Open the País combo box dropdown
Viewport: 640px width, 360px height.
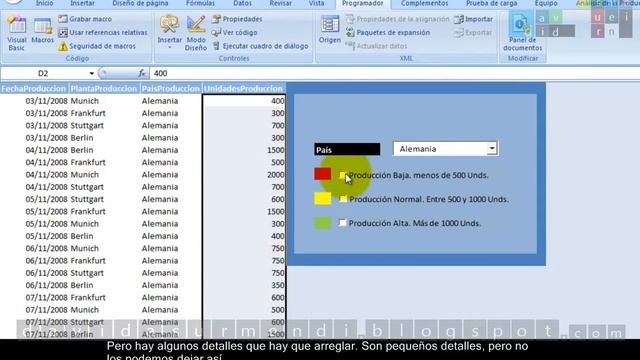[492, 149]
